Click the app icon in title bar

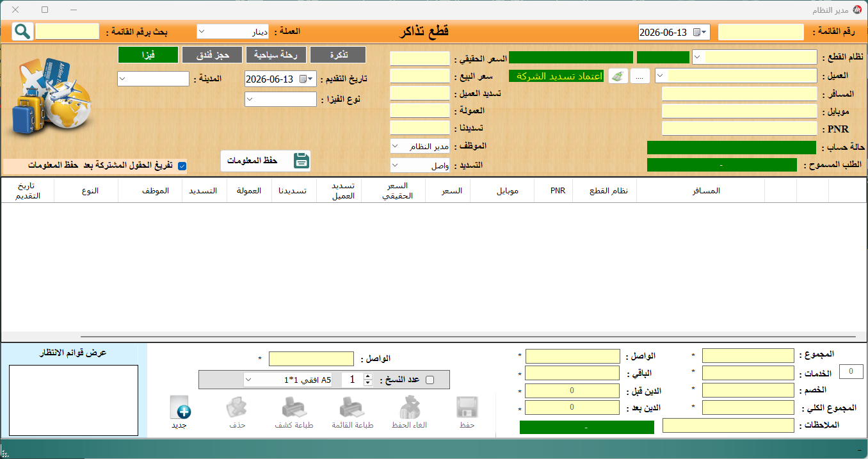(858, 10)
